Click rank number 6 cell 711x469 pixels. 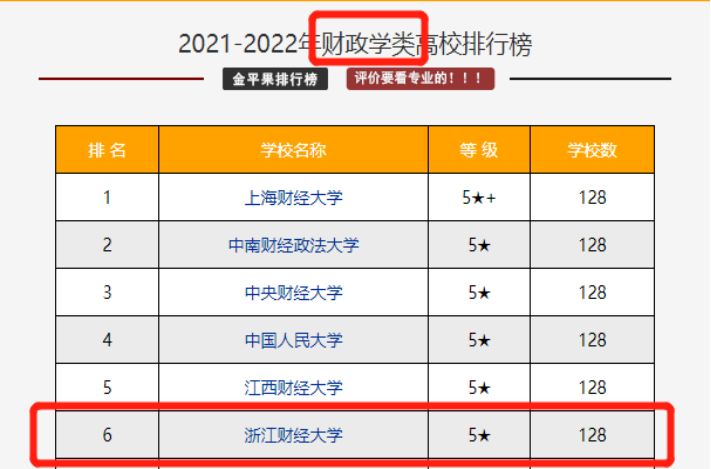[x=107, y=435]
